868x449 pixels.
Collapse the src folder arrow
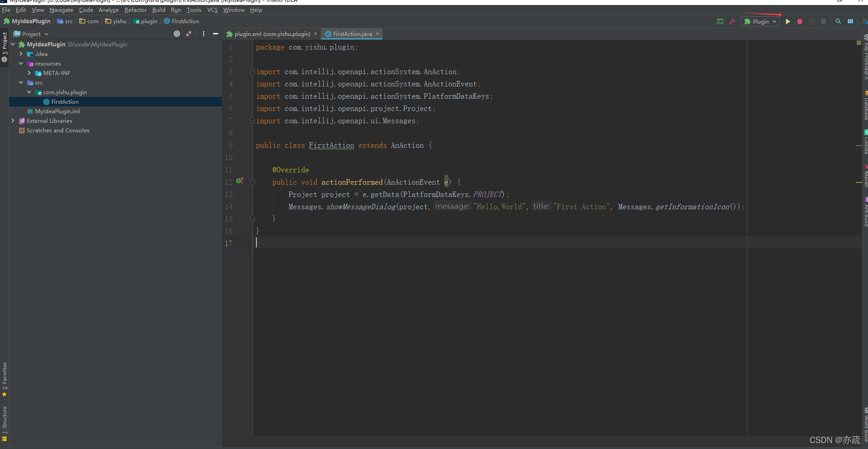point(21,82)
